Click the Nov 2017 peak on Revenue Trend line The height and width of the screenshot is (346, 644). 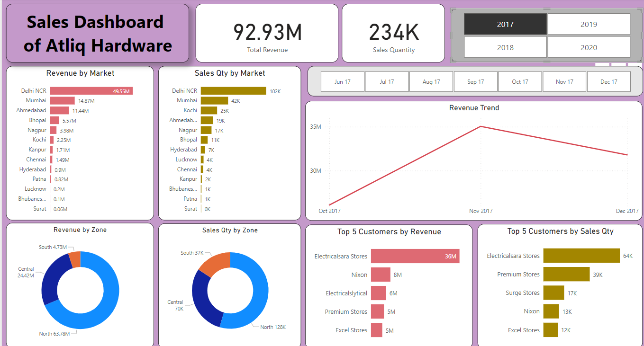coord(481,126)
